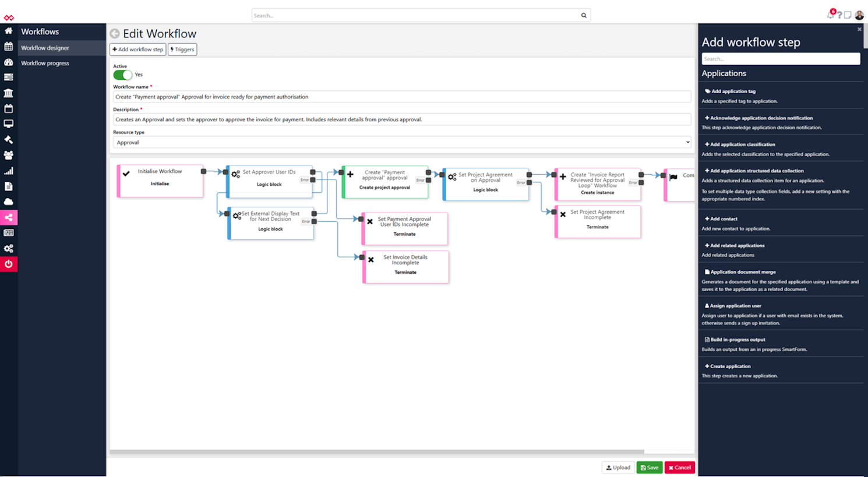Click the horizontal canvas scrollbar

[x=377, y=451]
